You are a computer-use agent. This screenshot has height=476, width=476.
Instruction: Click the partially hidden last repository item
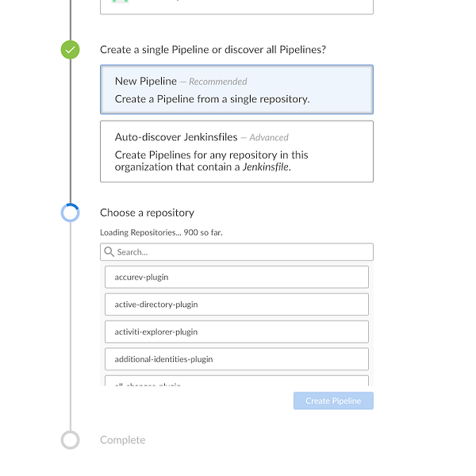tap(236, 382)
